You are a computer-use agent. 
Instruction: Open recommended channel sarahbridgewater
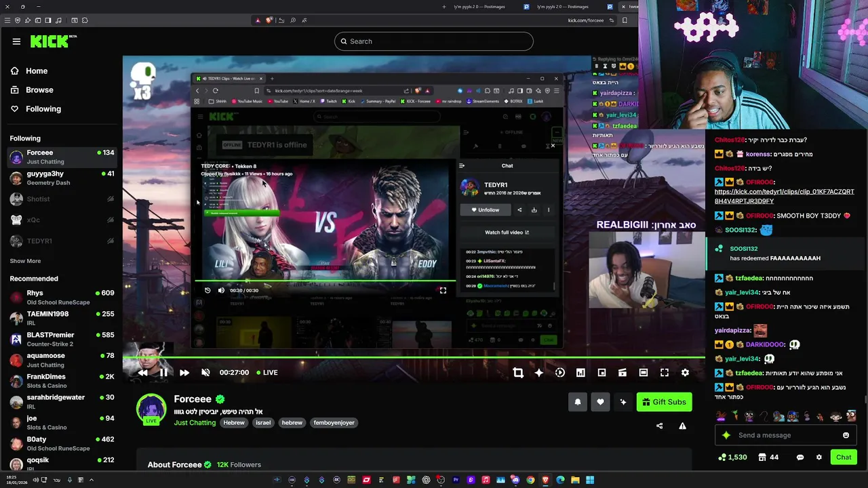pyautogui.click(x=61, y=401)
